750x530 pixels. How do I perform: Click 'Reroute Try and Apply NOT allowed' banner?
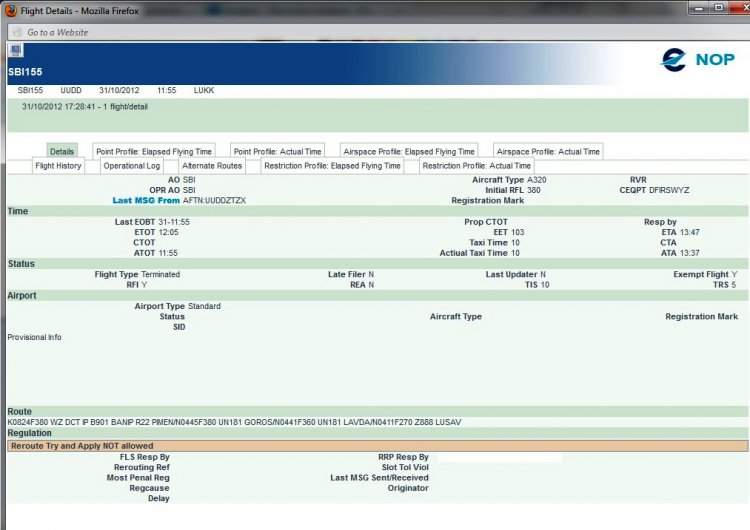click(x=377, y=446)
